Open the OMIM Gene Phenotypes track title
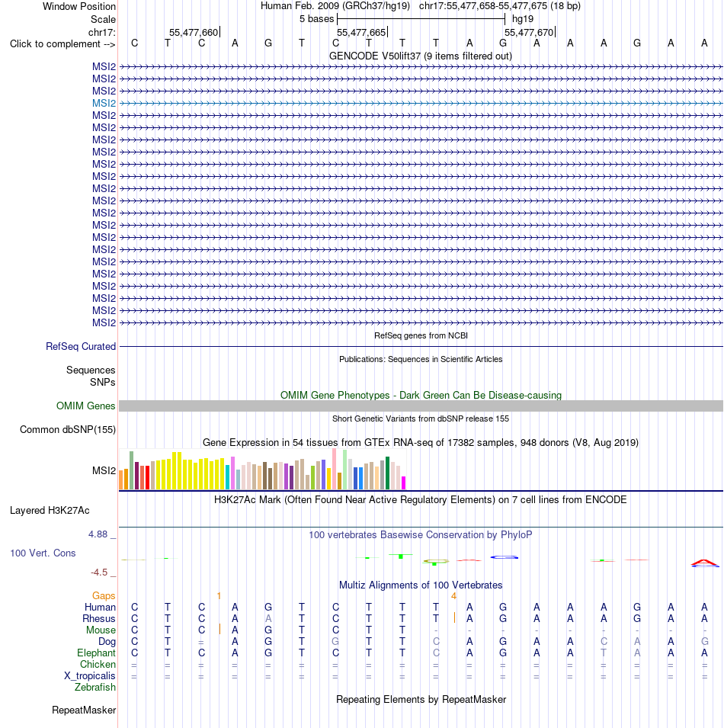This screenshot has height=728, width=724. coord(421,395)
